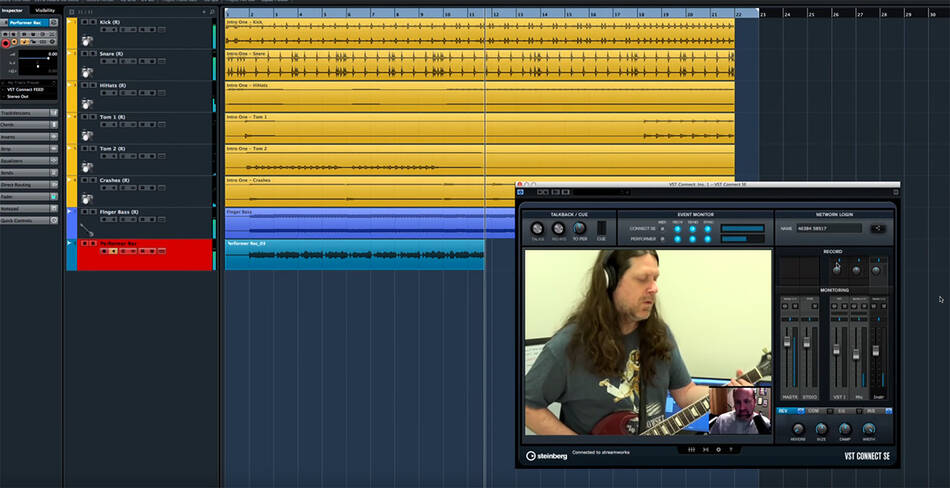Select the REV effect tab
The image size is (950, 488).
(791, 410)
